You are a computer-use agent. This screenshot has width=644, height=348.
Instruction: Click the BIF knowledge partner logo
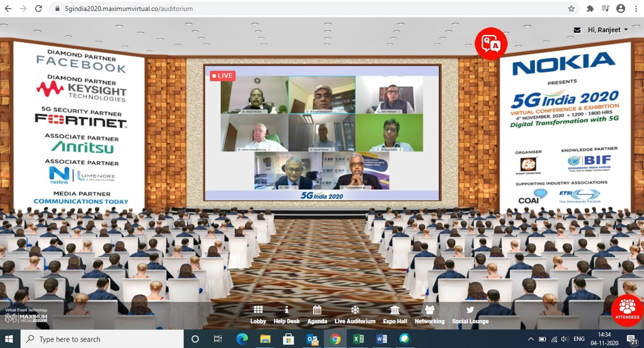click(589, 164)
